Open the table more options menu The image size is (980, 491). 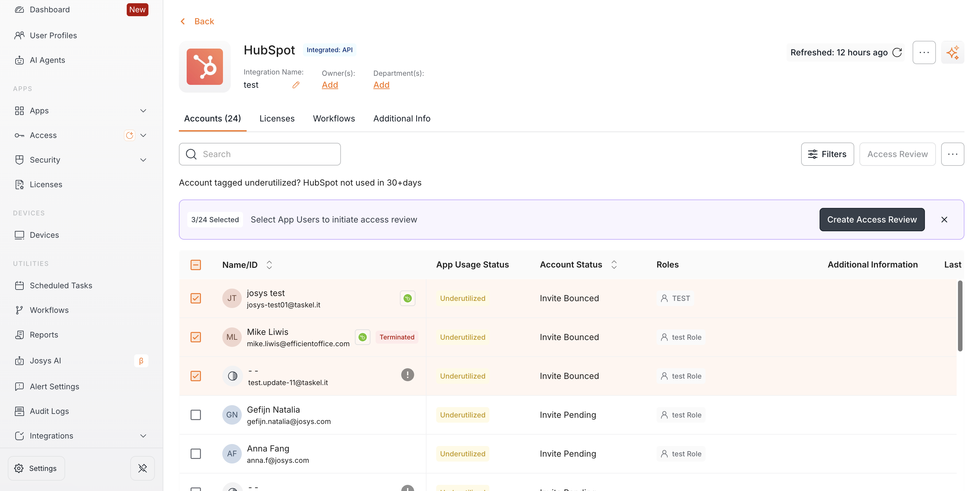(x=952, y=154)
